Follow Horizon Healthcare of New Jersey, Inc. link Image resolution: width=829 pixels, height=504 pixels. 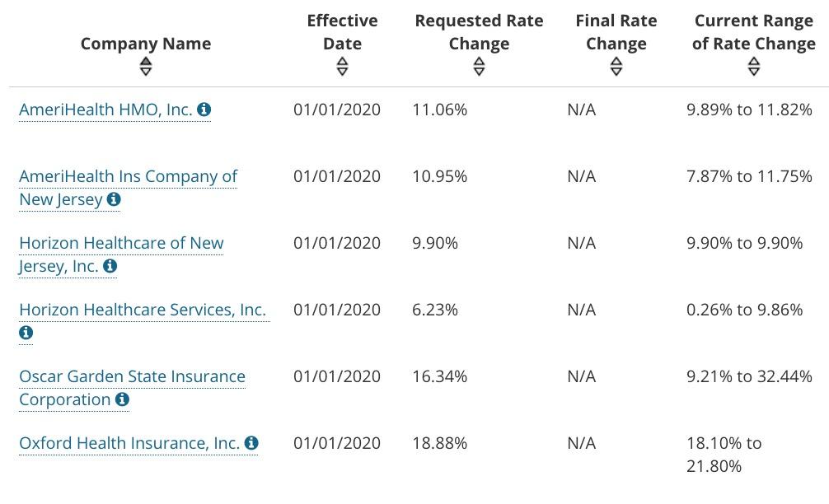coord(121,243)
